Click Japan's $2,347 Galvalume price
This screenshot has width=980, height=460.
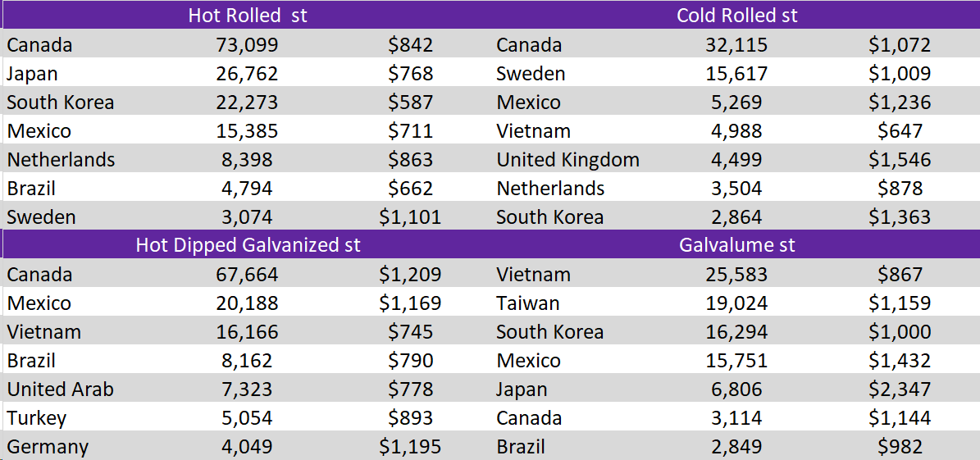click(x=900, y=389)
